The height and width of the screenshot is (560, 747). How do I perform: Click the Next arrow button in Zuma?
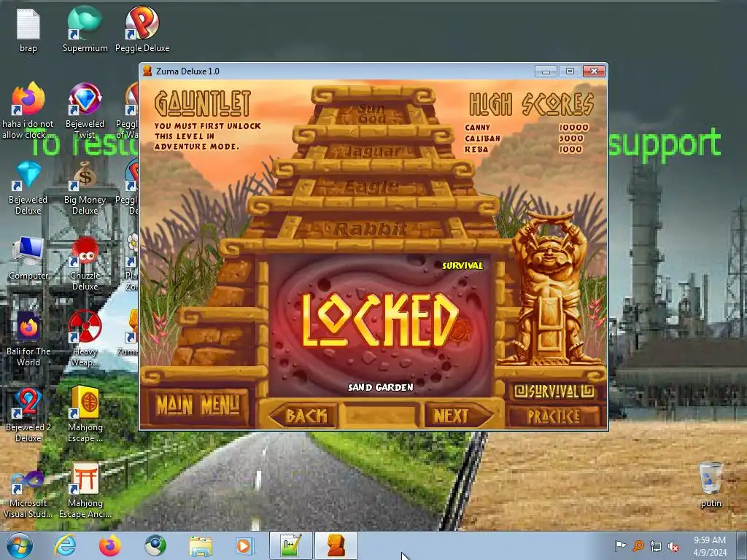(x=458, y=416)
